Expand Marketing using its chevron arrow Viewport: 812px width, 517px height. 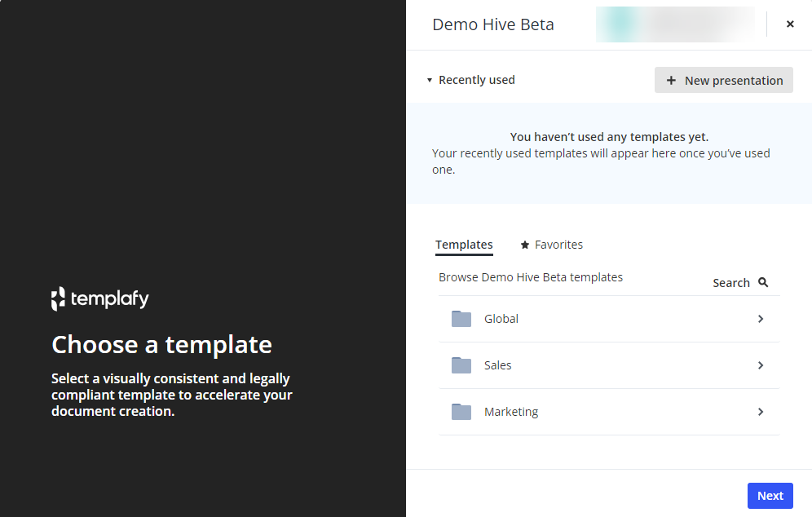click(760, 413)
